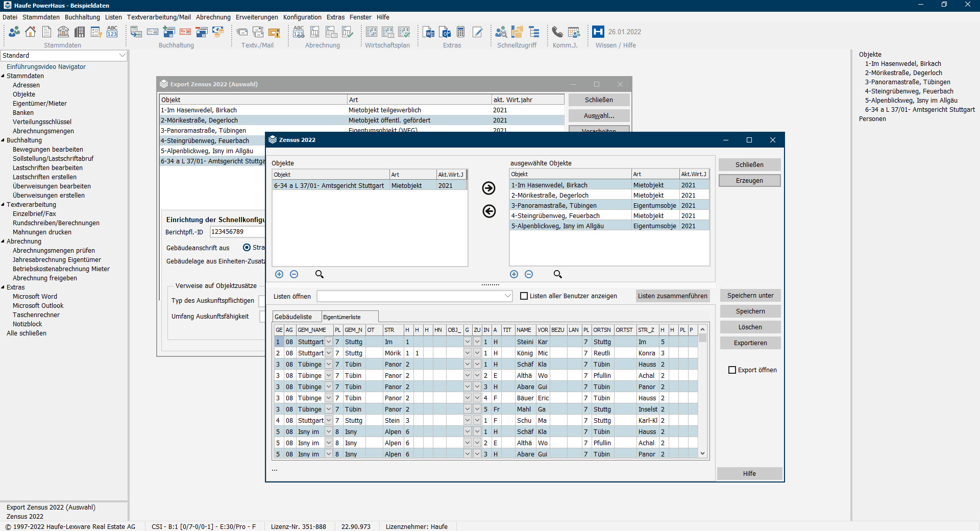This screenshot has height=531, width=980.
Task: Click the blue Haufe H logo icon
Action: click(598, 32)
